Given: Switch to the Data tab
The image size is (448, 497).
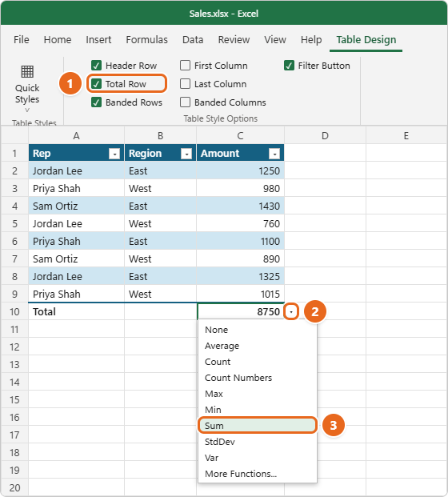Looking at the screenshot, I should point(193,40).
